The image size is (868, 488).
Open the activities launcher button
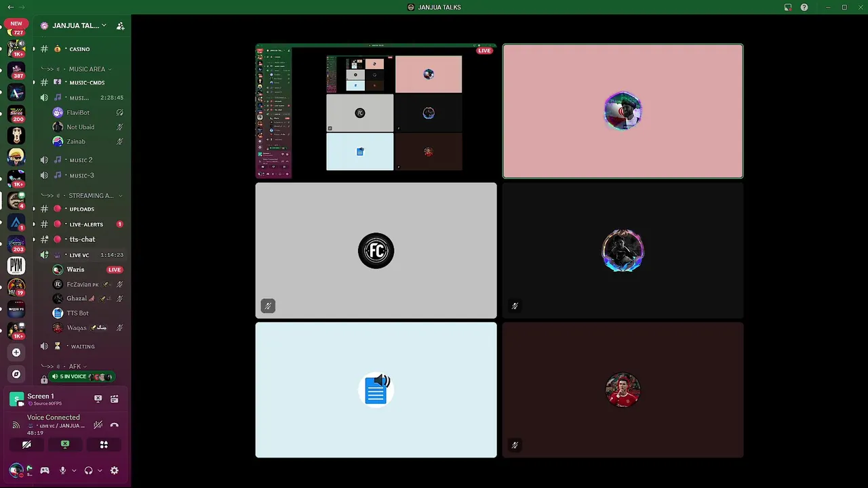104,445
